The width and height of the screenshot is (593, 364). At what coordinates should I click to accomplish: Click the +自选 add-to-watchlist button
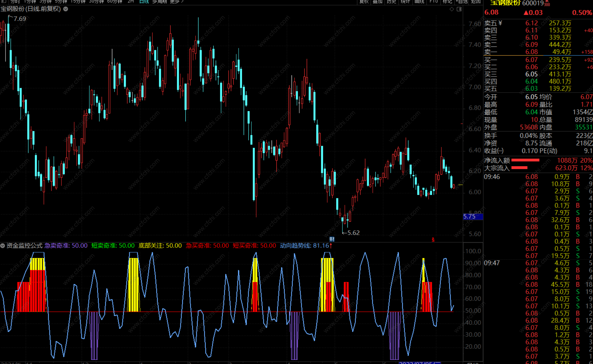pyautogui.click(x=462, y=2)
